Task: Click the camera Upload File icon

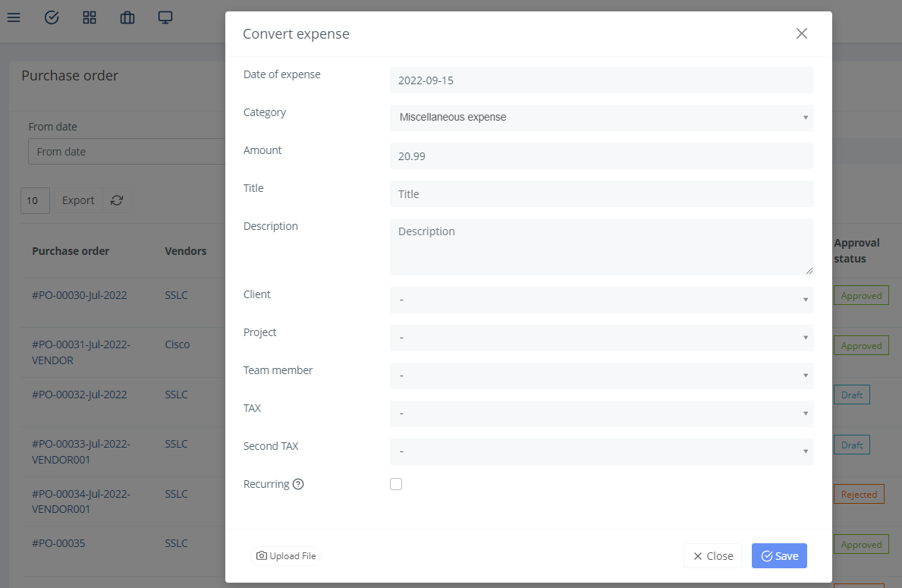Action: pos(261,555)
